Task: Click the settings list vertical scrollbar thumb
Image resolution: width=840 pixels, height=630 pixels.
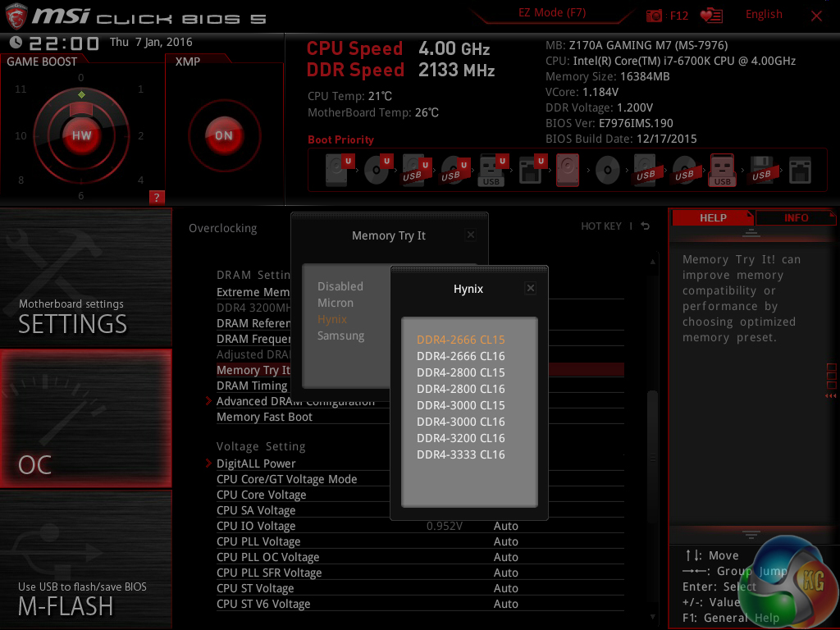Action: 652,456
